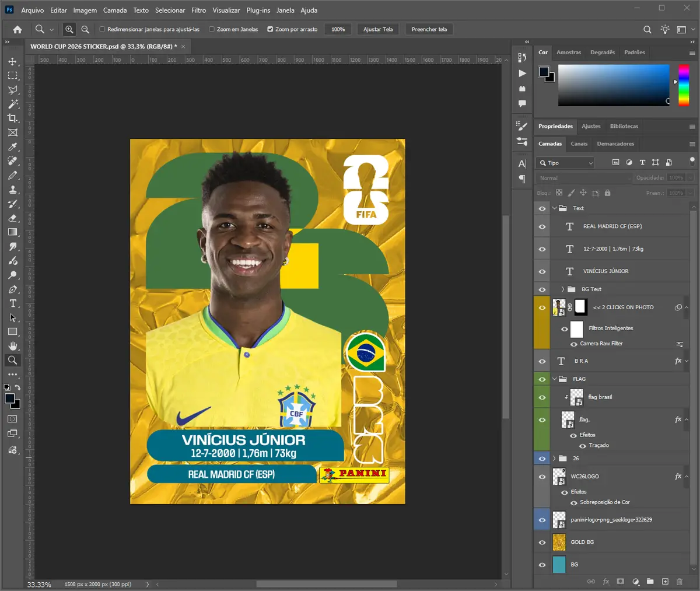Hide the flag brasil layer
This screenshot has width=700, height=591.
[x=542, y=397]
